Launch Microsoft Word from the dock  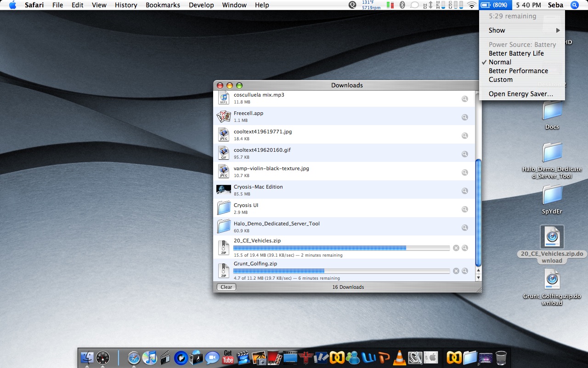click(x=368, y=357)
